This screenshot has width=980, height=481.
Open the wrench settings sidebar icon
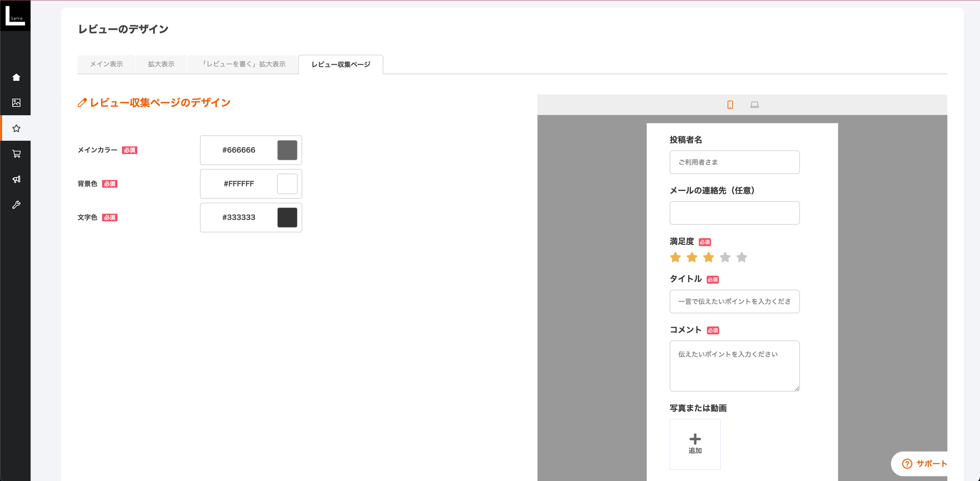tap(16, 205)
